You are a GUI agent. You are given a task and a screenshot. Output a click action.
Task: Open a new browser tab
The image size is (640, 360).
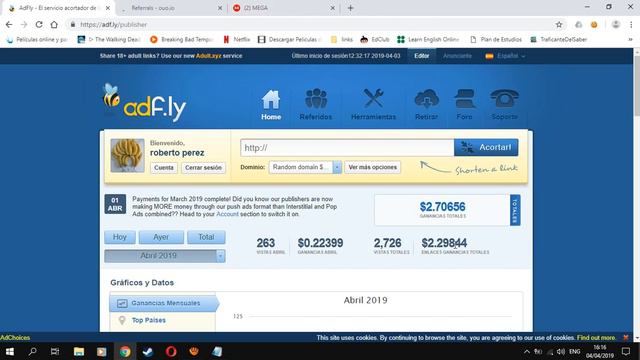click(x=351, y=8)
